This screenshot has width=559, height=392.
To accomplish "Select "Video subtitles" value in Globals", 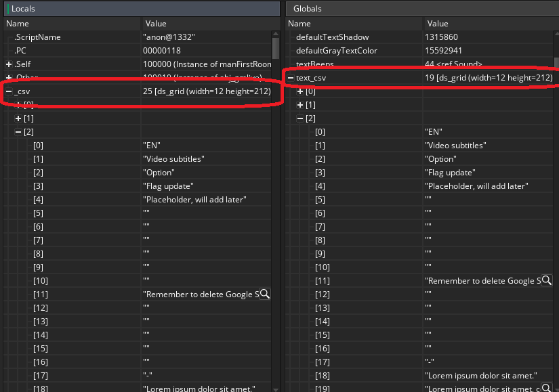I will [x=455, y=146].
